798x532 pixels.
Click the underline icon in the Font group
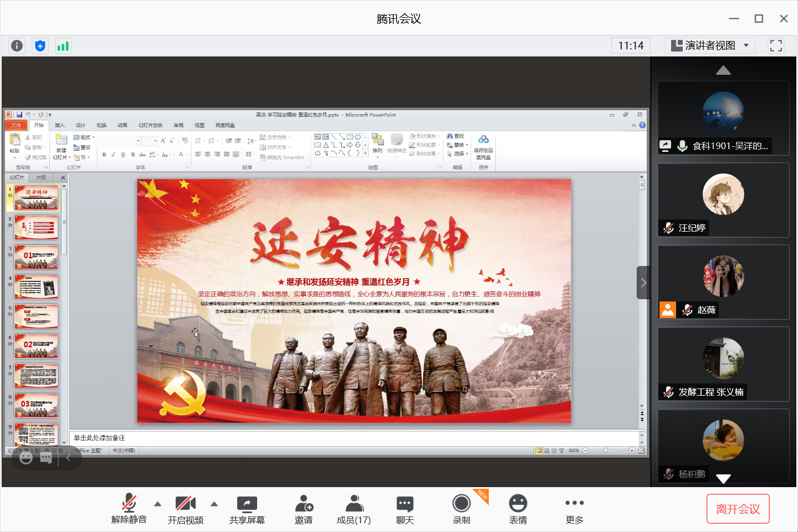(122, 154)
